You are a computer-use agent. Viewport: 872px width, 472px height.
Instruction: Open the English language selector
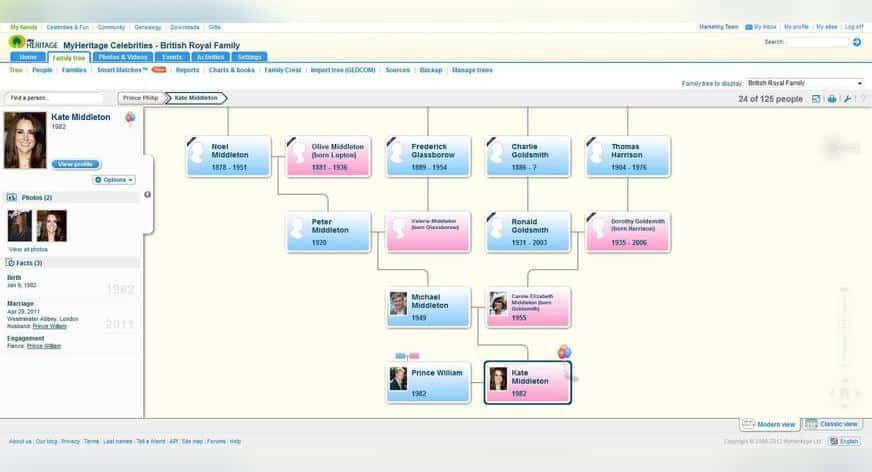[844, 441]
